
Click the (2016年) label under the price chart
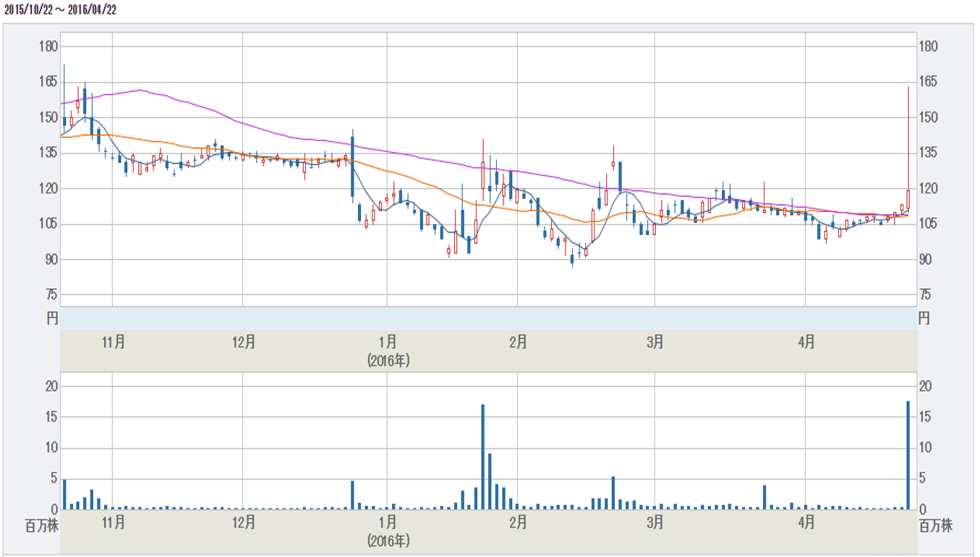coord(388,360)
